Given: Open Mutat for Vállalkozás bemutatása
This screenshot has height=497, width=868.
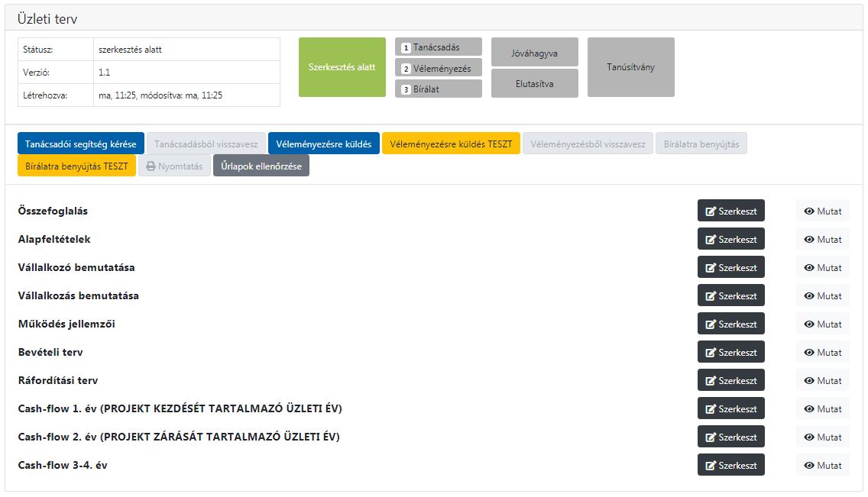Looking at the screenshot, I should click(x=822, y=296).
